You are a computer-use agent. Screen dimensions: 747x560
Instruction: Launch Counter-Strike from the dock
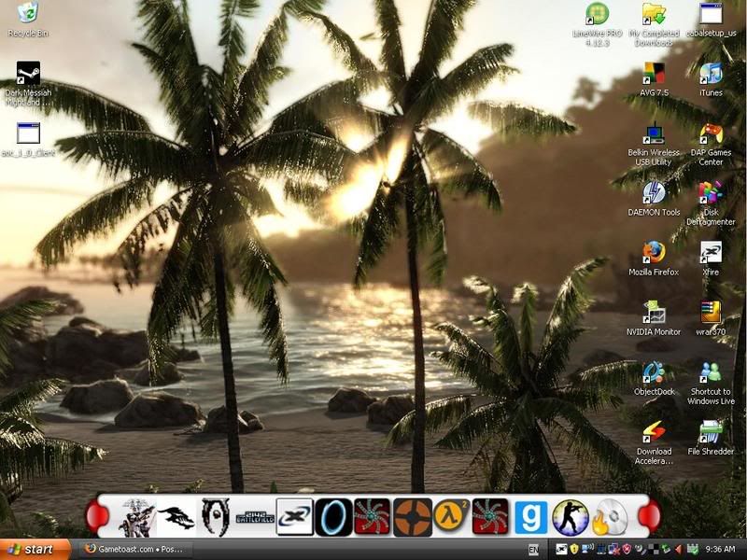tap(571, 517)
